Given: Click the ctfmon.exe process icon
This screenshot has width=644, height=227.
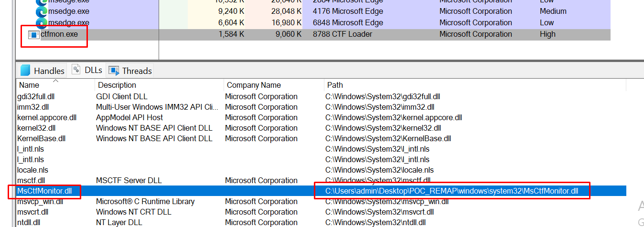Looking at the screenshot, I should (33, 34).
